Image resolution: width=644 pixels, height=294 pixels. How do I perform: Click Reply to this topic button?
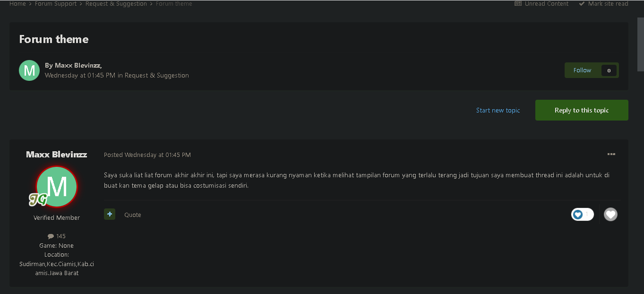pyautogui.click(x=582, y=110)
